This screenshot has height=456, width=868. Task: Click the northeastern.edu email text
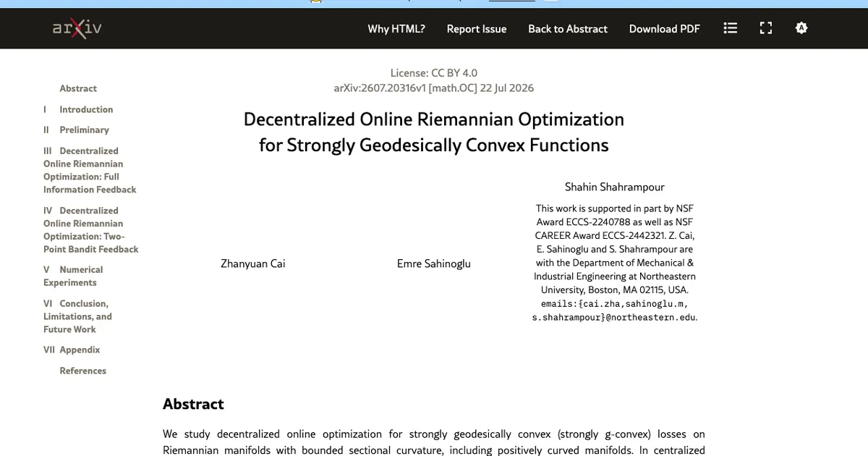[615, 311]
